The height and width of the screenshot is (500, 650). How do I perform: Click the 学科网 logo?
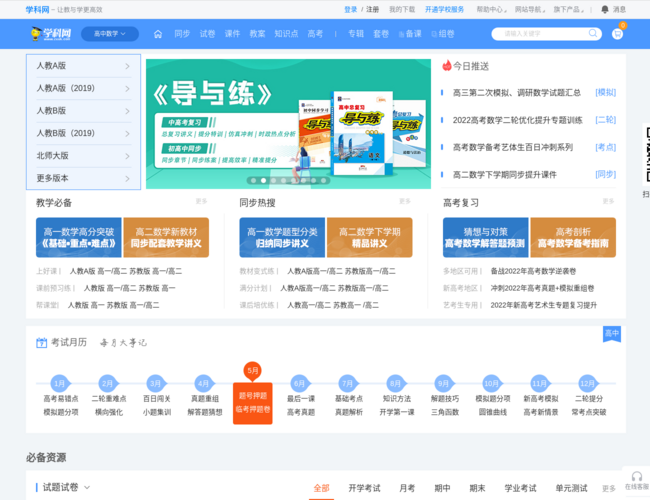point(51,34)
